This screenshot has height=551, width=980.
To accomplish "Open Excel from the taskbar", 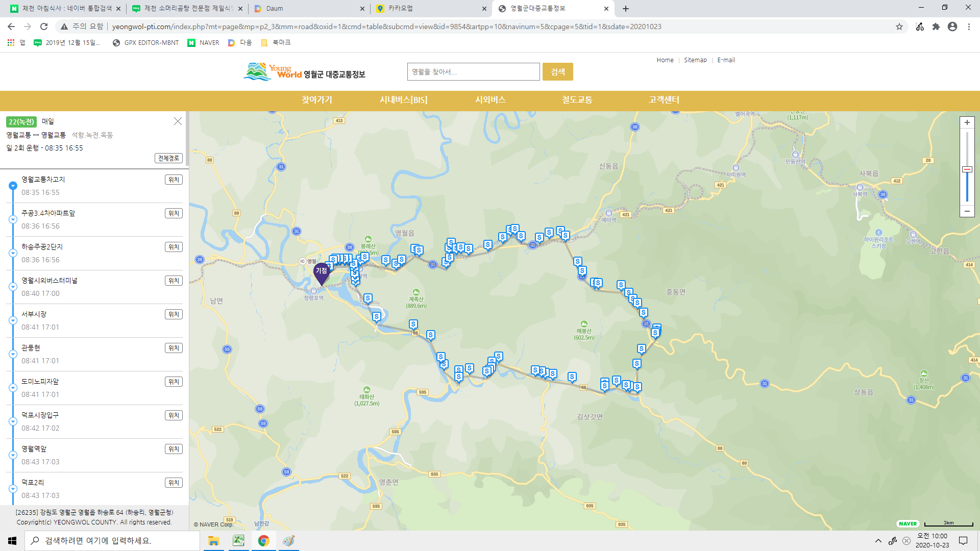I will (x=238, y=540).
